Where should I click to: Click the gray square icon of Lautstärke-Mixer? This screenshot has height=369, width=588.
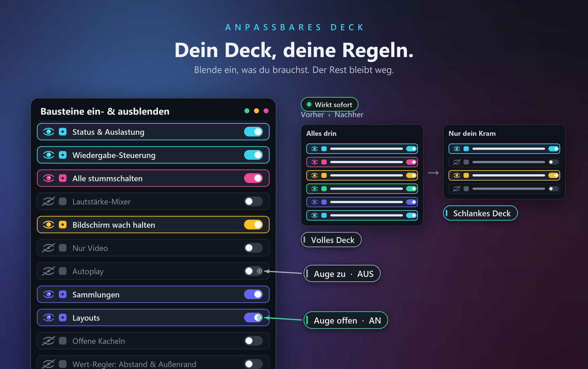click(63, 202)
